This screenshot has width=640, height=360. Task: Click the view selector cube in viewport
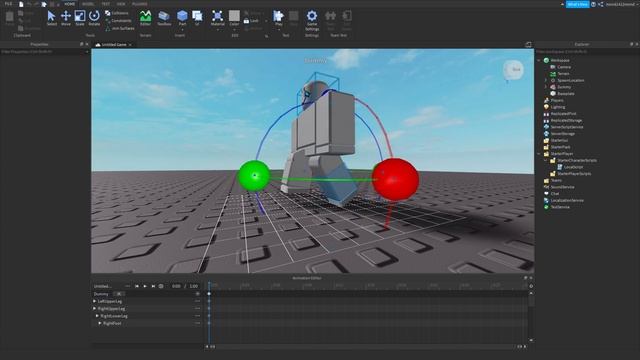[x=513, y=70]
